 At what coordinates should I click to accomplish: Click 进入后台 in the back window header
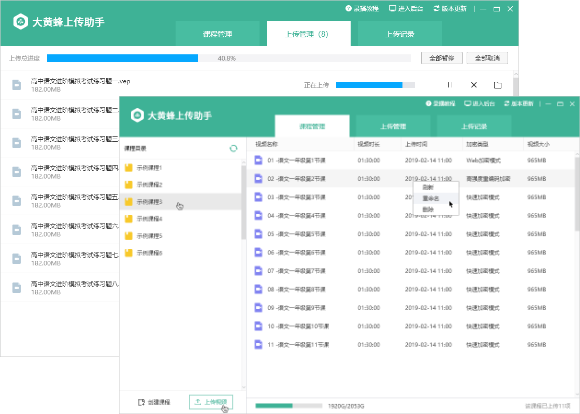[x=406, y=9]
